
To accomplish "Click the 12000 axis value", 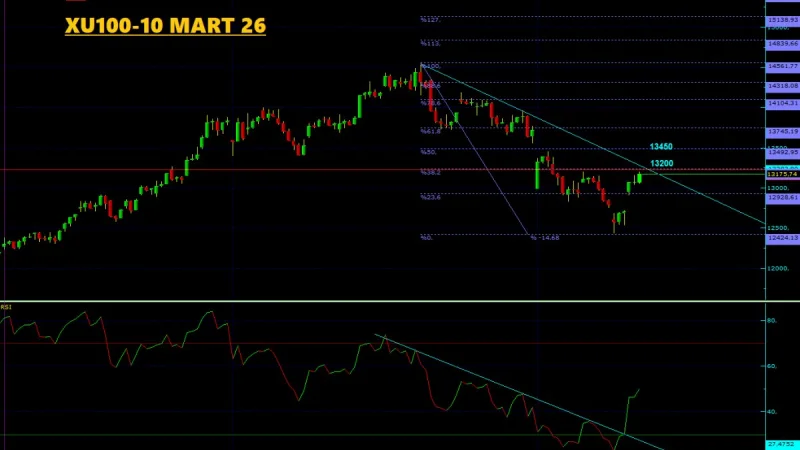I will tap(778, 268).
